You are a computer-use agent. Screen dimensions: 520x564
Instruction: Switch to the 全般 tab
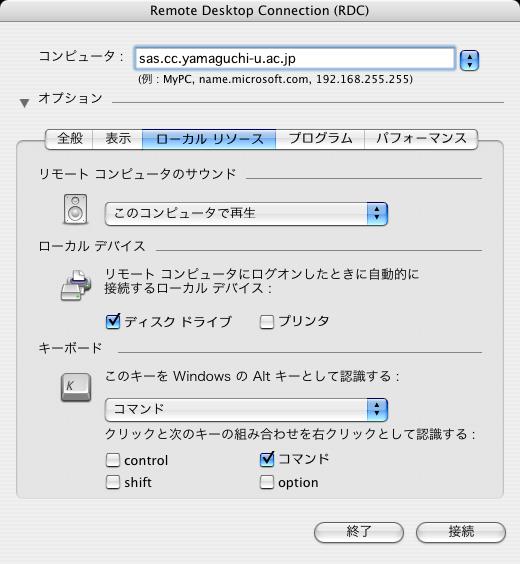point(69,139)
